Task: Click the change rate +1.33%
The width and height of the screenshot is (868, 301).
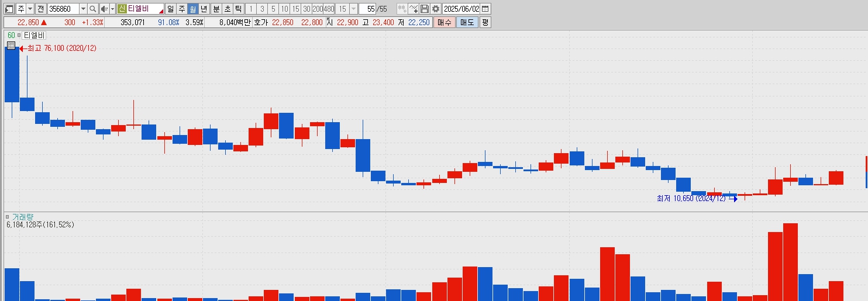Action: point(92,22)
